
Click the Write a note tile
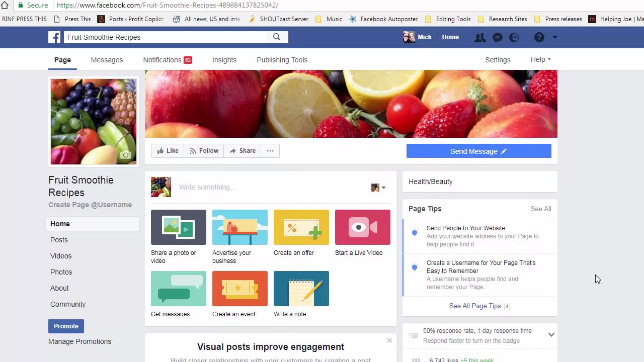(301, 289)
